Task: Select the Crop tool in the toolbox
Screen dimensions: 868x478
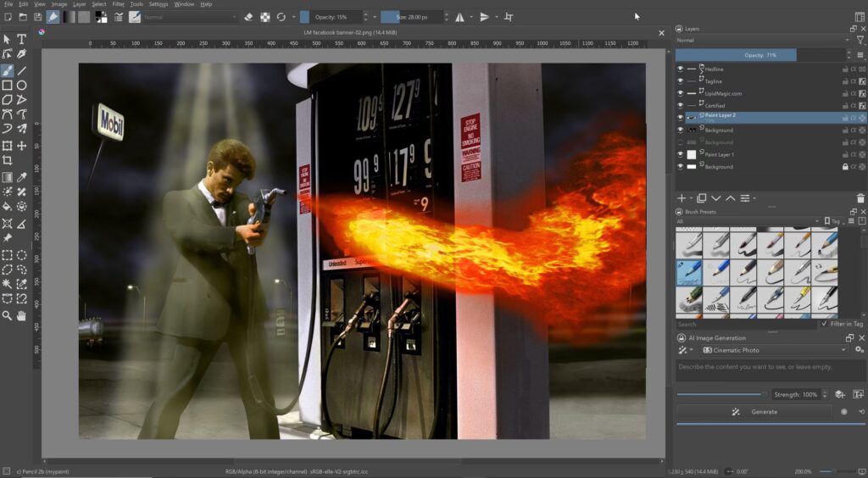Action: [8, 160]
